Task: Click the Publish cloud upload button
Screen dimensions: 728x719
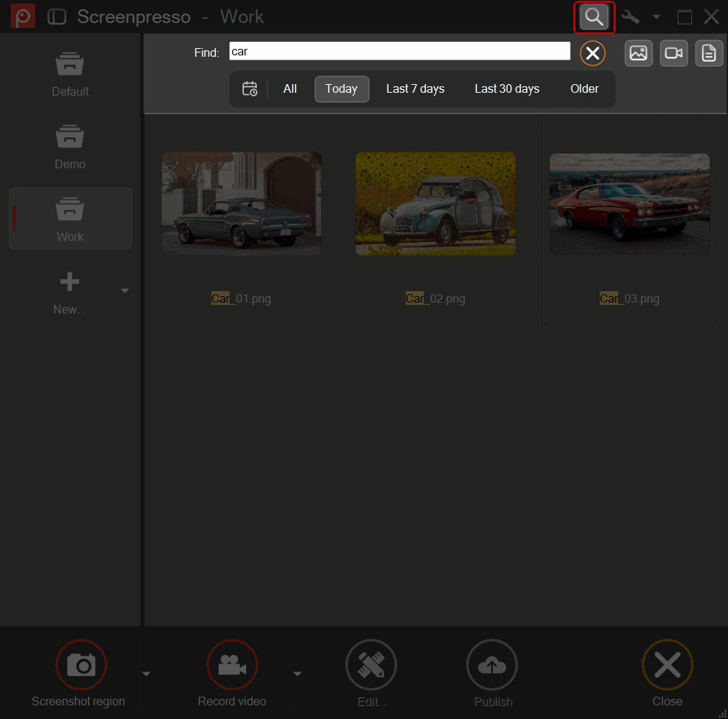Action: pos(492,664)
